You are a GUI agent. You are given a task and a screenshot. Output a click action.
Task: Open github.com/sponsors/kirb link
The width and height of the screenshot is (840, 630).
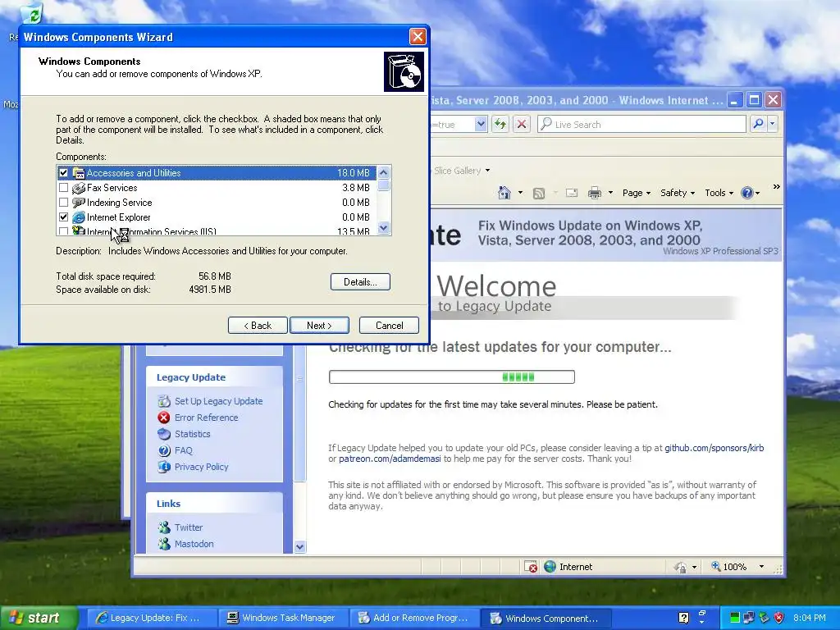pos(714,448)
